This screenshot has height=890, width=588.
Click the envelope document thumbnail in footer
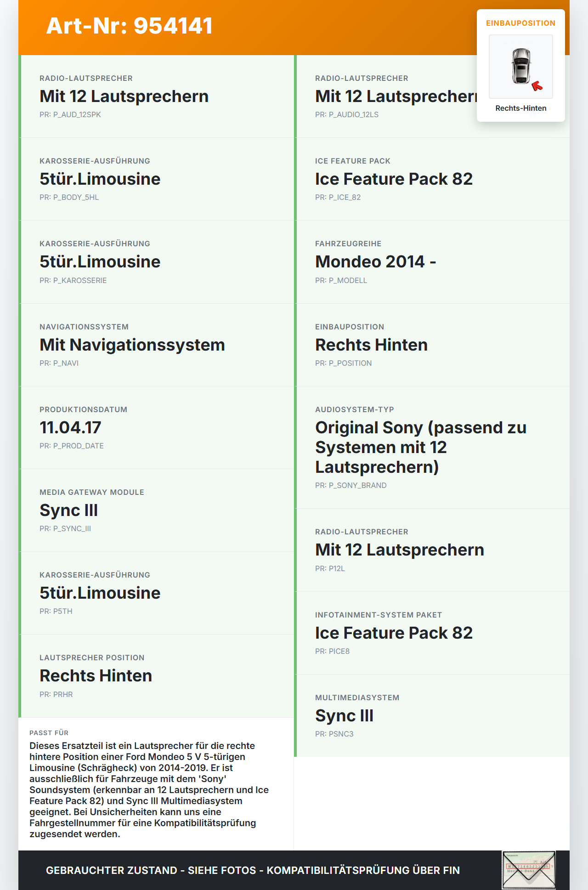[529, 870]
